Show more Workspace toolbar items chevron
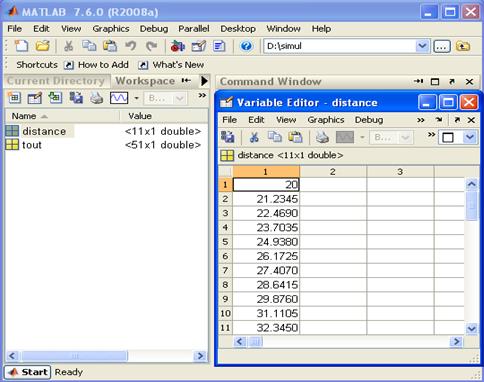Screen dimensions: 484x382 coord(202,96)
